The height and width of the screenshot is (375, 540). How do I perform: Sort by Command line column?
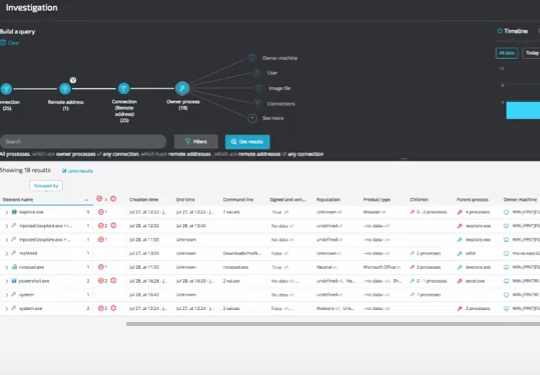(x=238, y=200)
